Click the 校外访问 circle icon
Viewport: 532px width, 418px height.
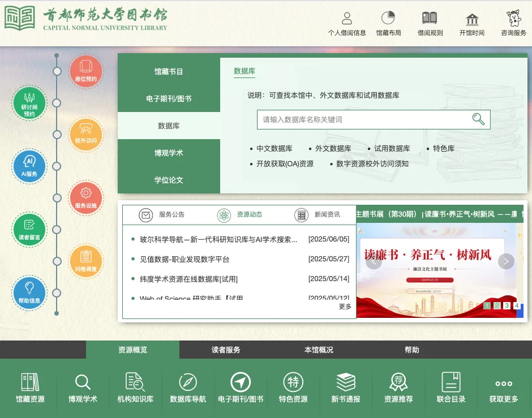(x=86, y=135)
